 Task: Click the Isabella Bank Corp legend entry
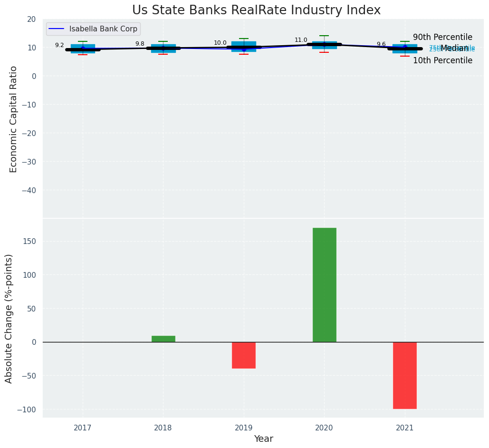(103, 29)
